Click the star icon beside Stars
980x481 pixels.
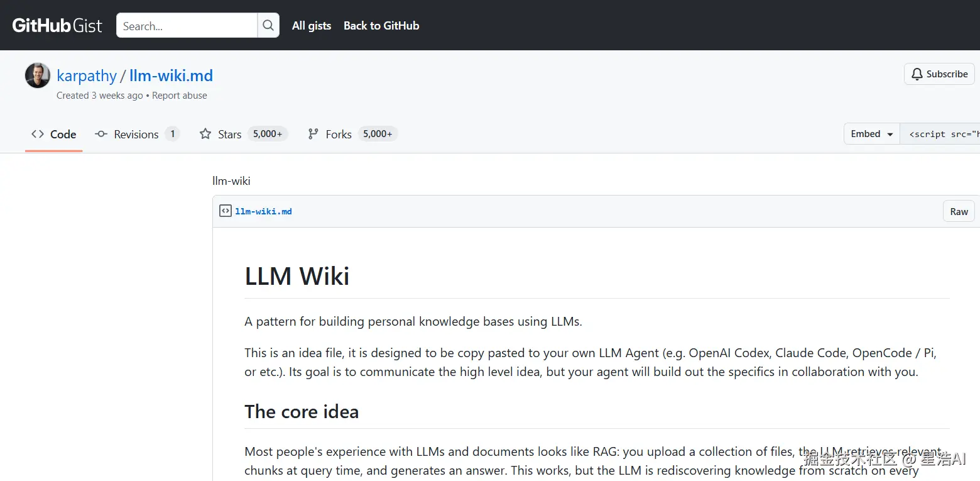coord(205,134)
